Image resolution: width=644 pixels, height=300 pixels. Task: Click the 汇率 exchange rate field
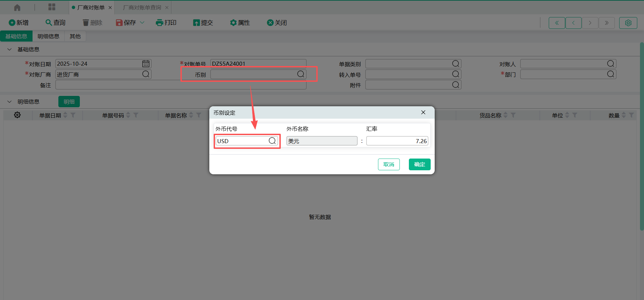coord(397,141)
